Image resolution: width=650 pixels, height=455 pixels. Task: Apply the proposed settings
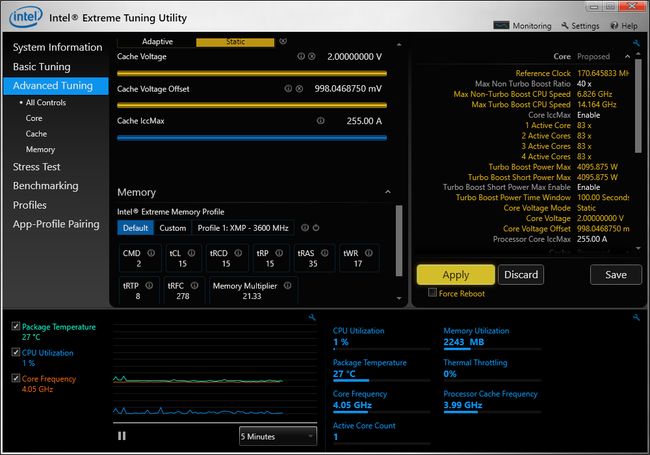(x=456, y=275)
